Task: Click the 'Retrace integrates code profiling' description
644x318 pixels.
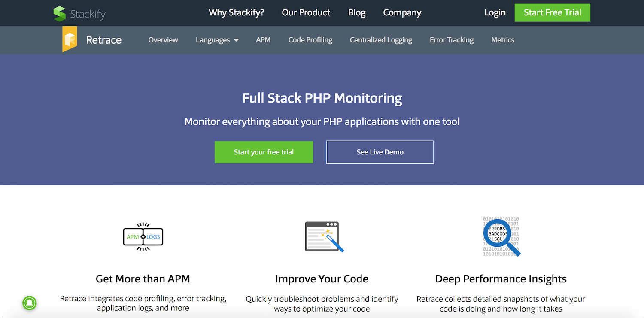Action: coord(143,303)
